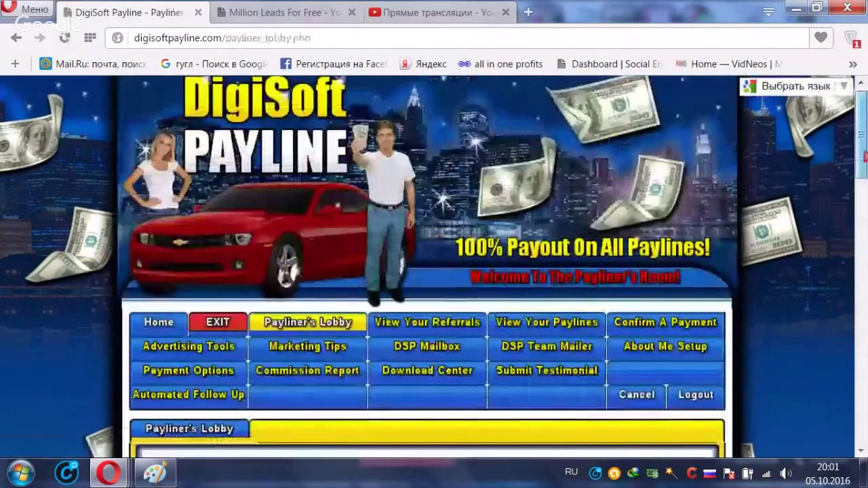
Task: Click the page vertical scrollbar thumb
Action: [x=862, y=136]
